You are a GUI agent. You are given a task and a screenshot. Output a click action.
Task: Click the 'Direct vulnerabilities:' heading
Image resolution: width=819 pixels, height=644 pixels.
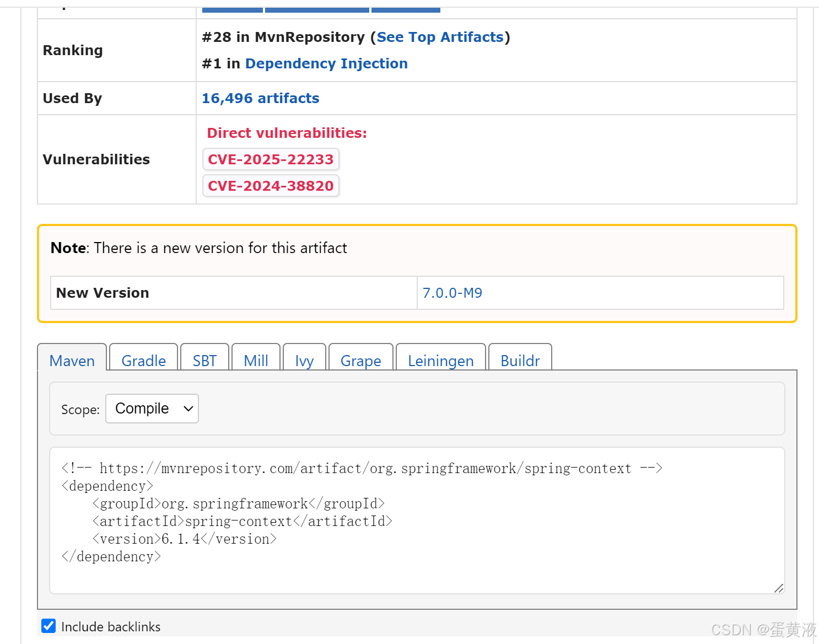287,133
